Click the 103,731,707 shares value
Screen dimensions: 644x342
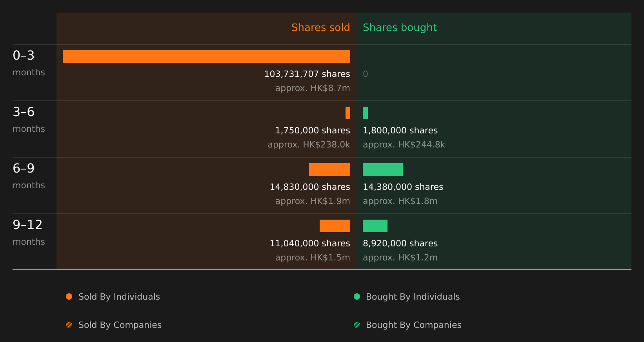tap(307, 74)
